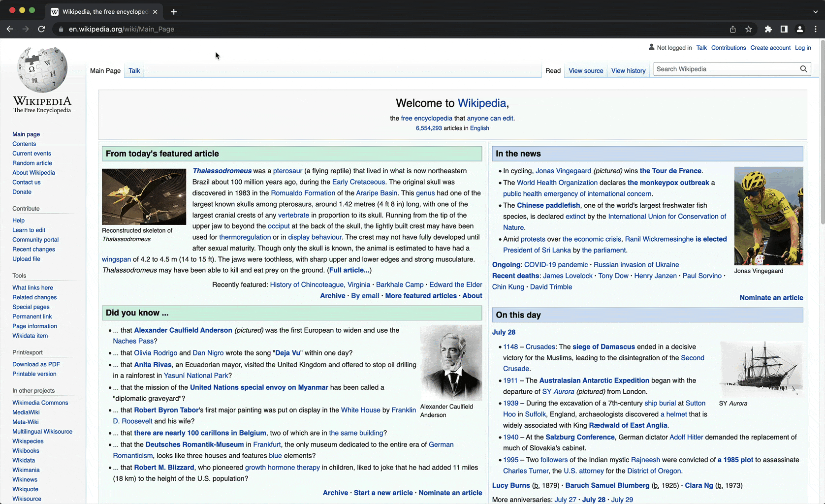Switch to the Talk tab

click(134, 70)
